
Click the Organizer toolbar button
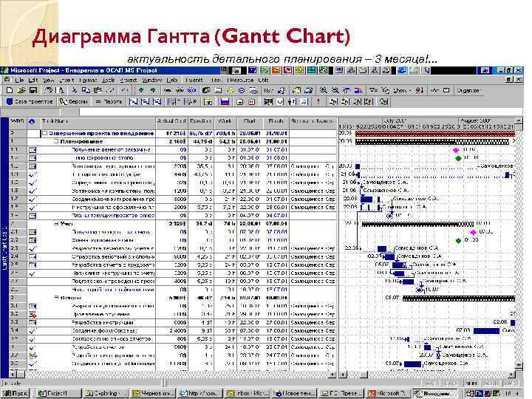click(x=468, y=90)
